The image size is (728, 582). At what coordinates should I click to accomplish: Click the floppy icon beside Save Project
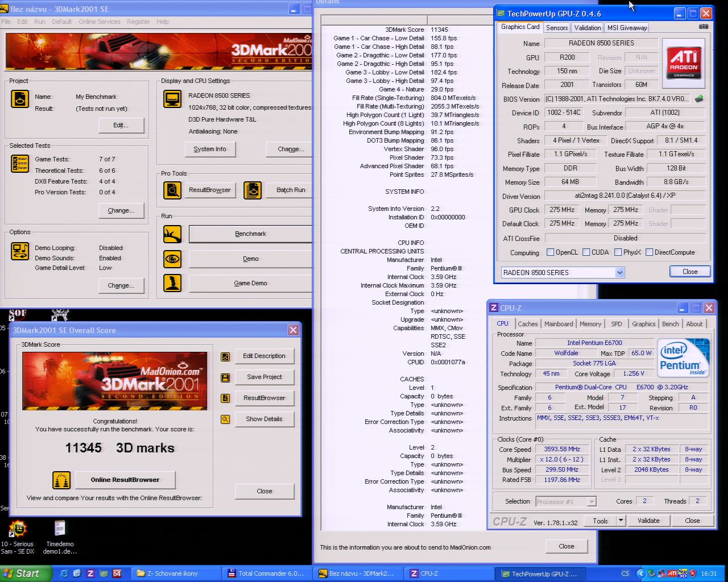226,377
